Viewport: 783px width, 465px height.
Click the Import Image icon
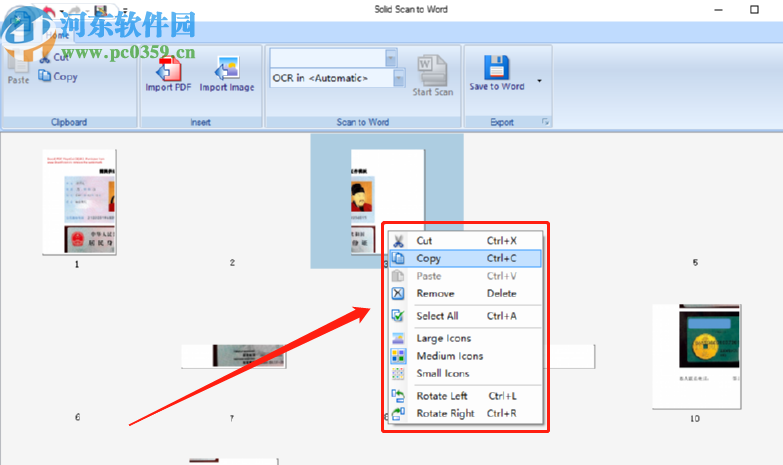coord(227,69)
